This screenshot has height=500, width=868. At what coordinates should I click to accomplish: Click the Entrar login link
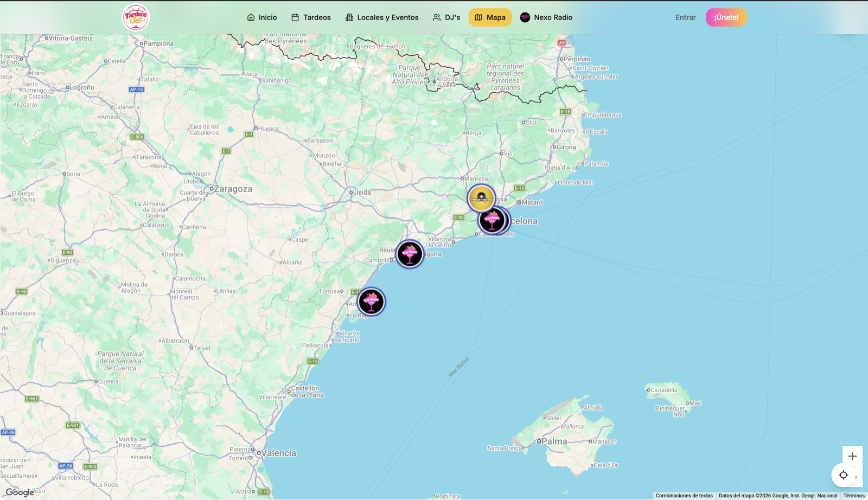(x=685, y=17)
